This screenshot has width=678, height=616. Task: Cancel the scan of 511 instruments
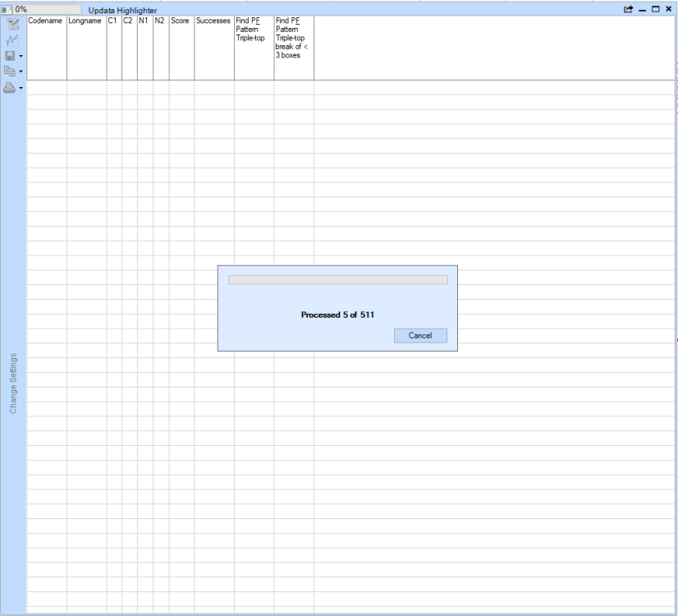(420, 335)
